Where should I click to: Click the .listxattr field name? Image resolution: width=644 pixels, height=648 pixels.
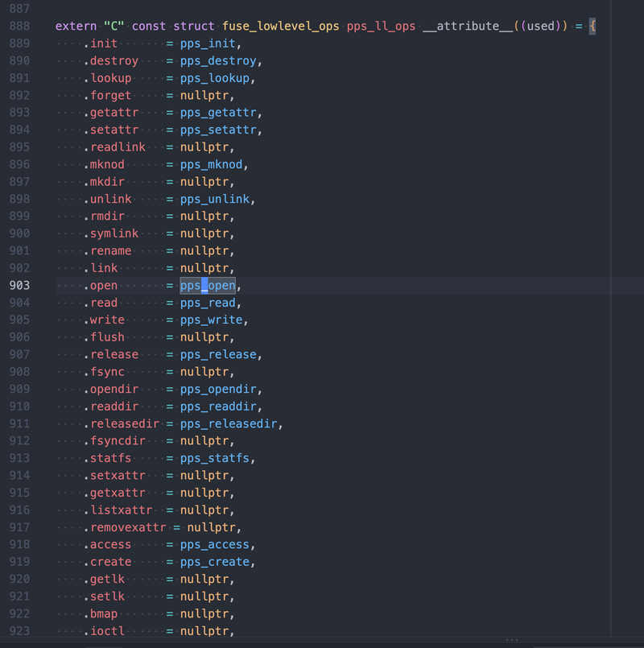[118, 510]
